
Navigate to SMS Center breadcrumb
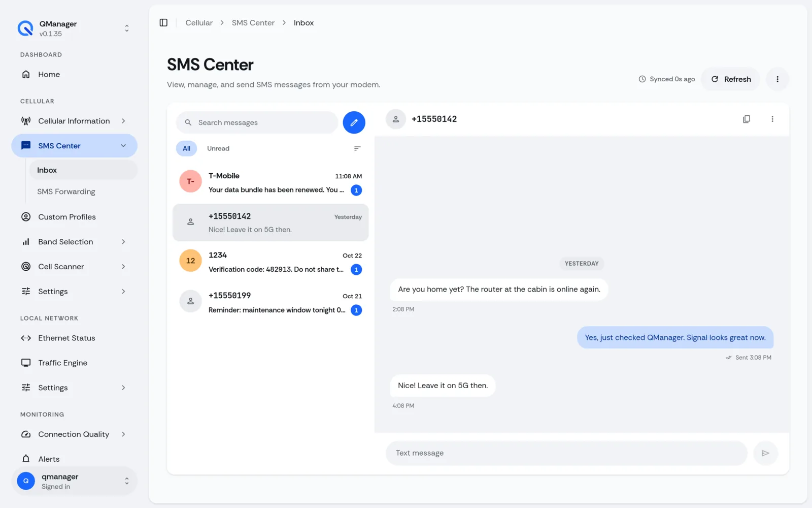(x=253, y=23)
